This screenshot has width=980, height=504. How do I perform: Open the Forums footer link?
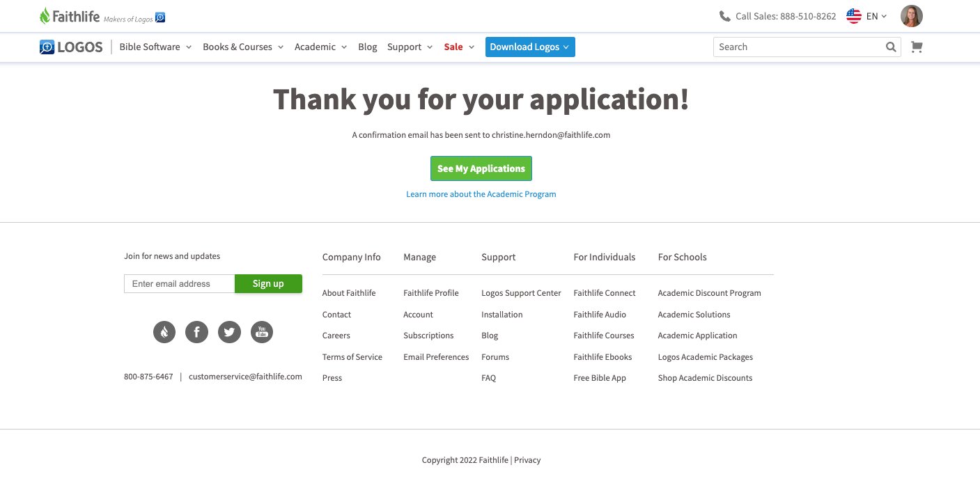(495, 357)
